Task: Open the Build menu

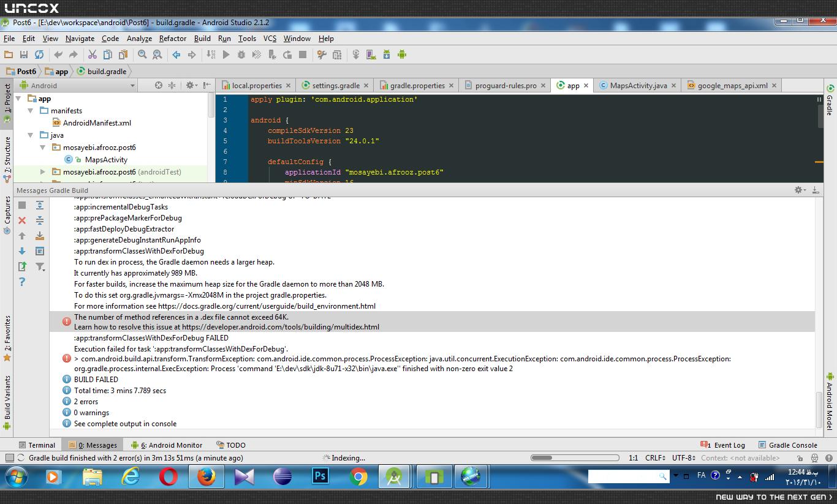Action: (x=202, y=38)
